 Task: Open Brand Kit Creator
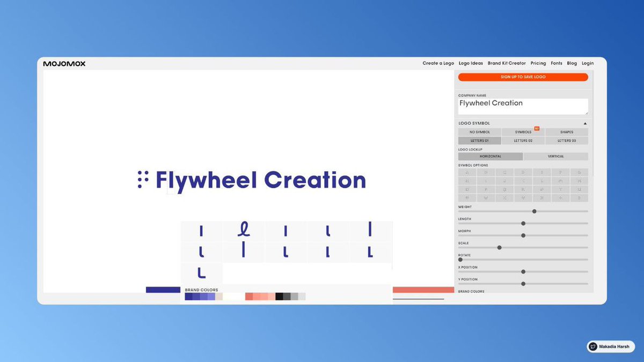tap(507, 63)
